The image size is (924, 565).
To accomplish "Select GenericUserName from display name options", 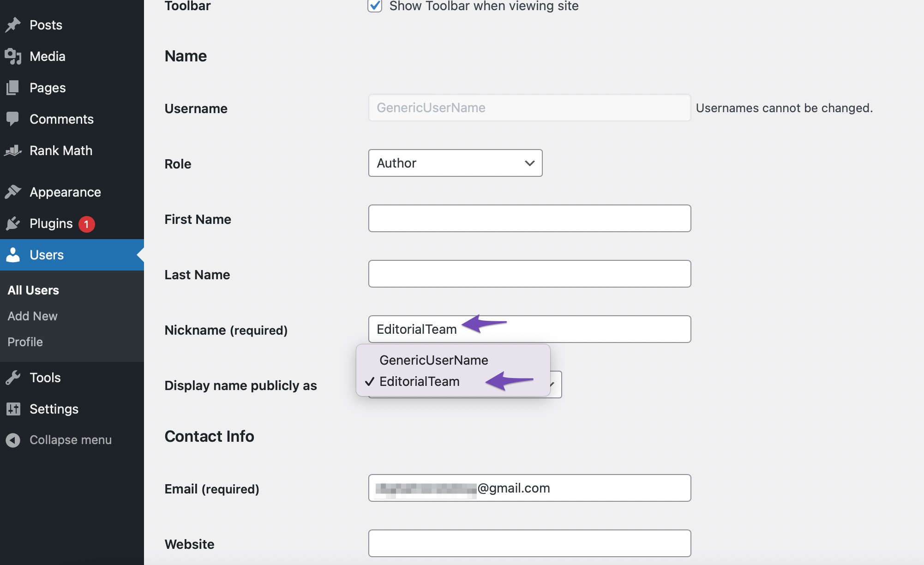I will click(434, 359).
